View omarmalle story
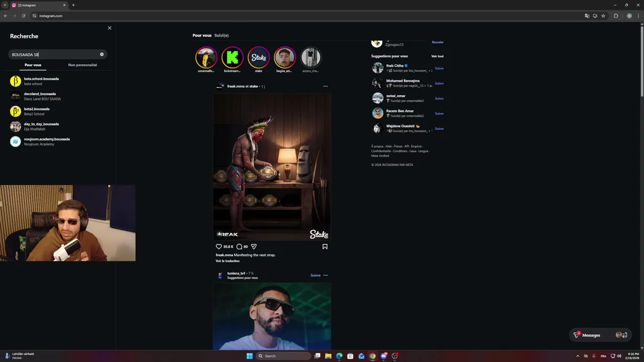644x362 pixels. pyautogui.click(x=206, y=57)
